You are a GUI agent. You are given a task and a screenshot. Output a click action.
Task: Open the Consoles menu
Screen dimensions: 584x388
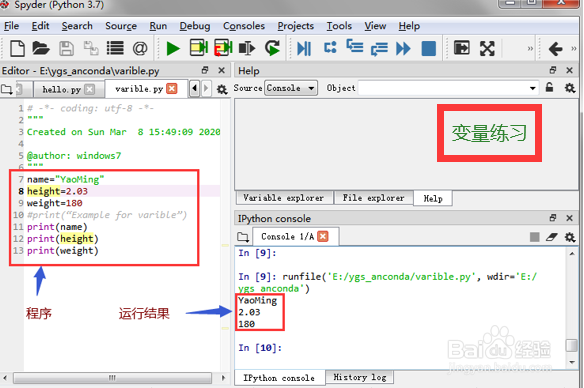coord(244,26)
